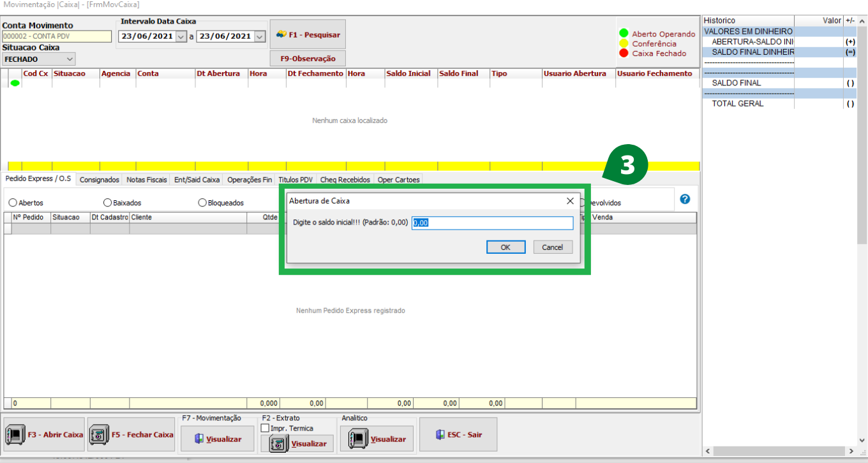Switch to Pedido Express / O.S tab

point(38,179)
